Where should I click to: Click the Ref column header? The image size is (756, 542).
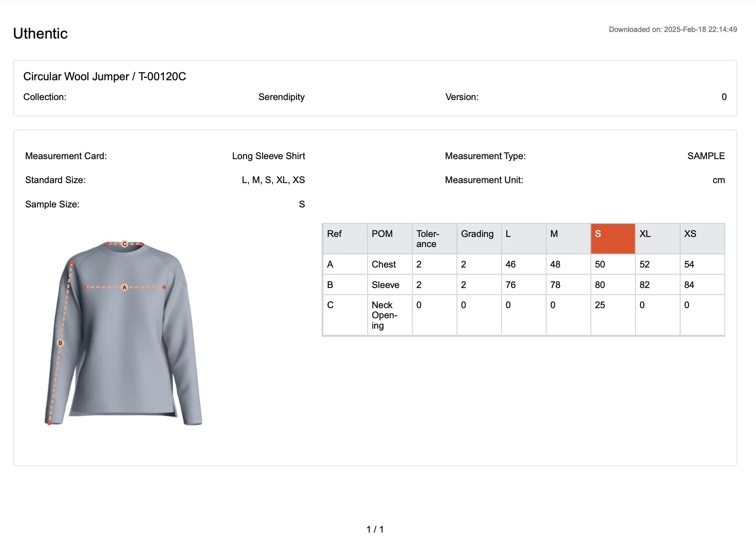[x=345, y=239]
